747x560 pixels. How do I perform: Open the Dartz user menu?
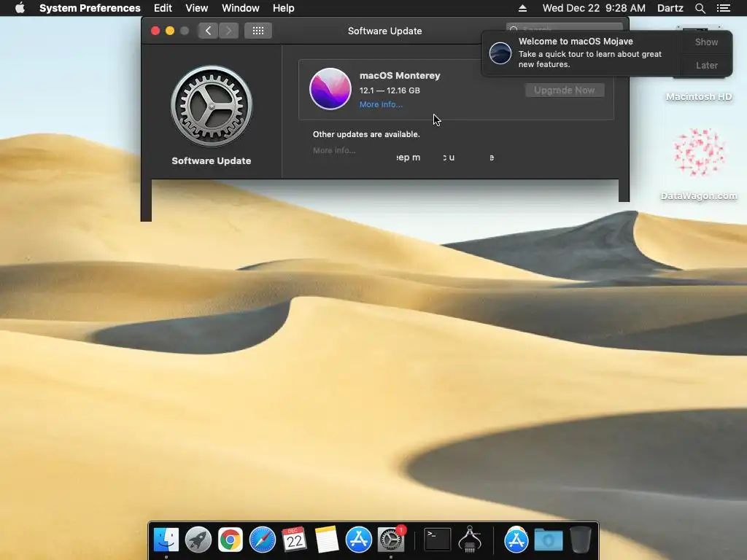tap(670, 8)
